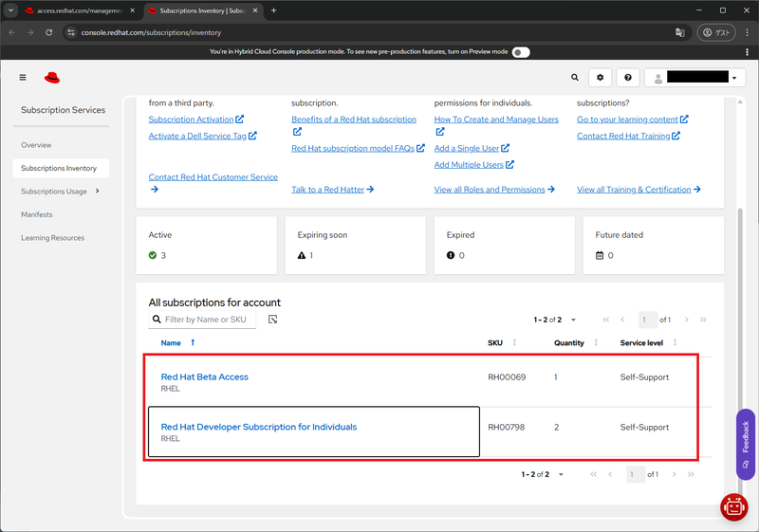Click the address bar URL
This screenshot has width=759, height=532.
pos(151,32)
